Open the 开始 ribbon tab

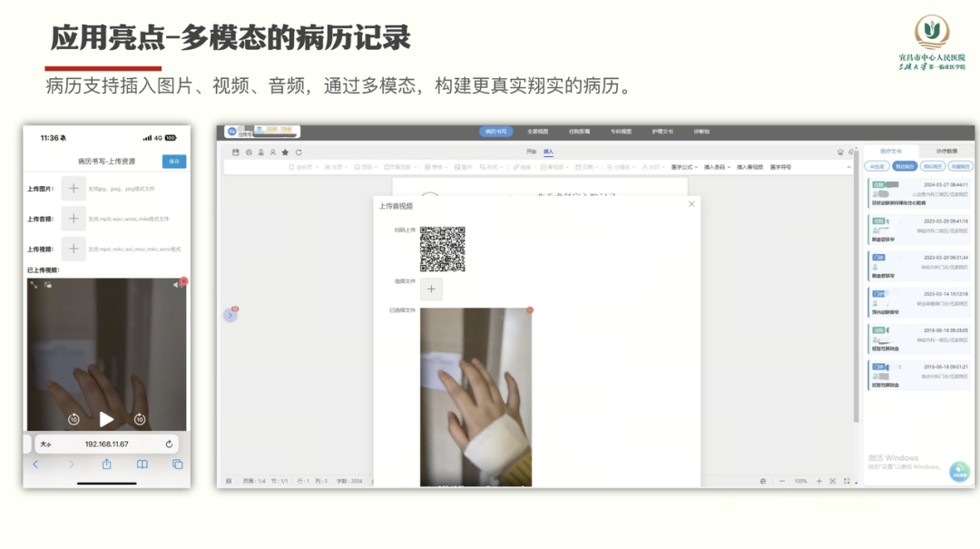point(531,152)
